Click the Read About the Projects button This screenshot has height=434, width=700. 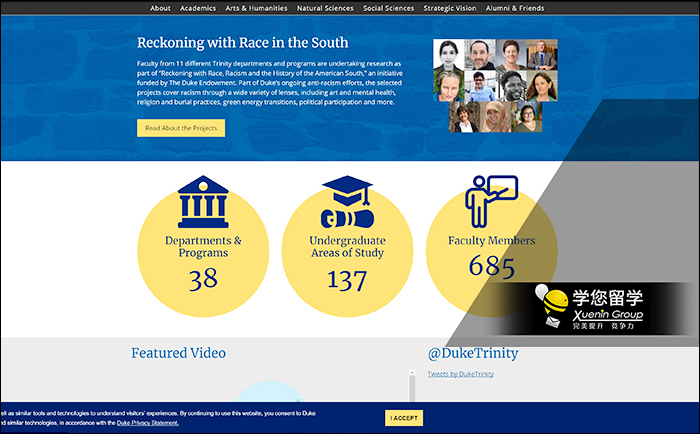pos(181,128)
